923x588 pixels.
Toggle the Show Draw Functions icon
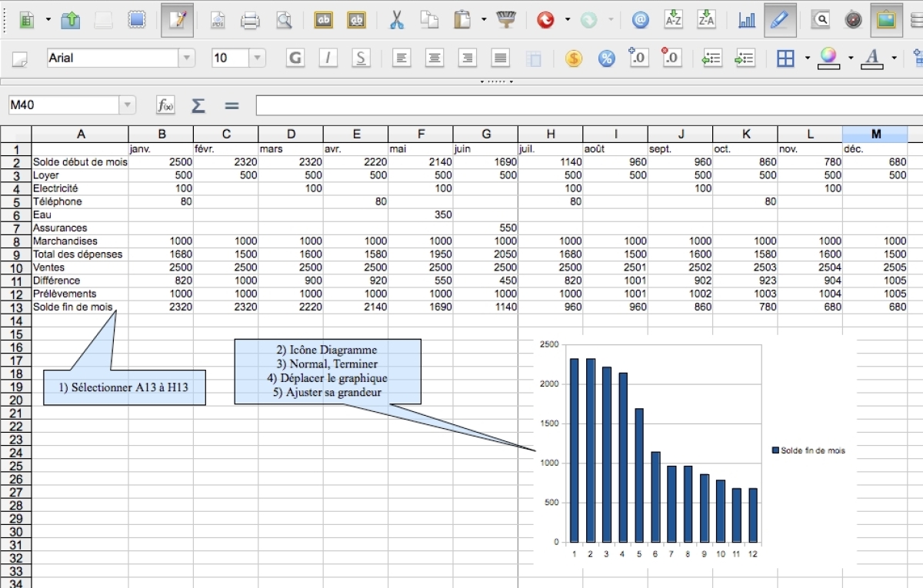pos(780,21)
